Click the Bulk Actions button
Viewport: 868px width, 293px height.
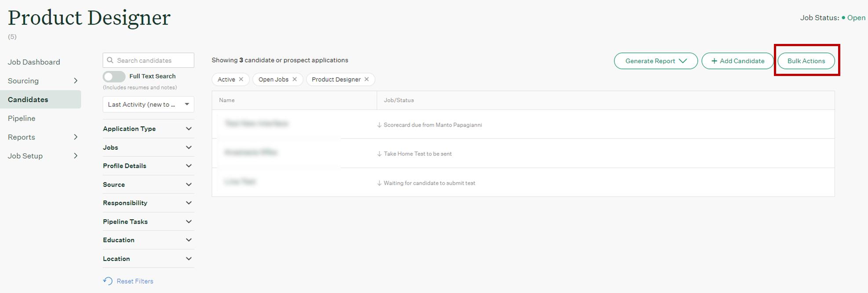point(806,61)
